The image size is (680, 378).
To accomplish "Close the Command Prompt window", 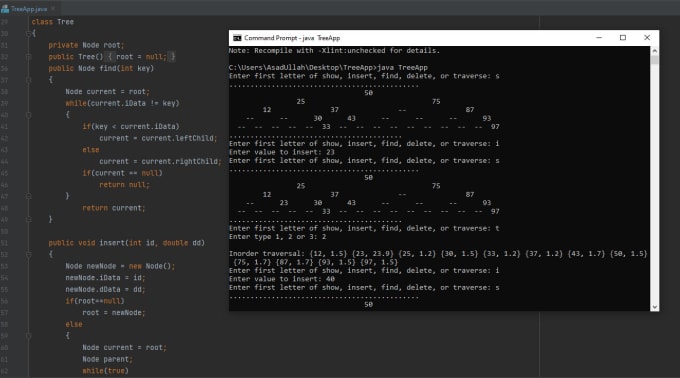I will [647, 38].
